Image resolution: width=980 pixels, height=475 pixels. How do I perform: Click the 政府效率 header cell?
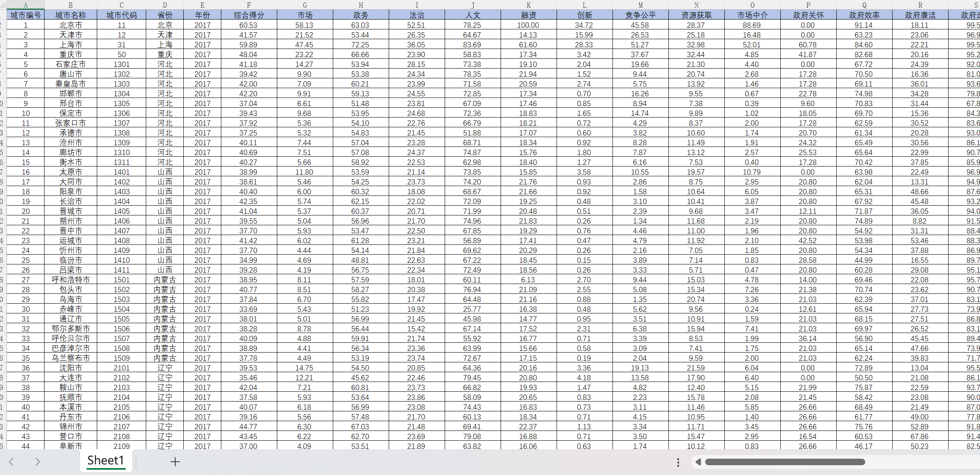(864, 15)
